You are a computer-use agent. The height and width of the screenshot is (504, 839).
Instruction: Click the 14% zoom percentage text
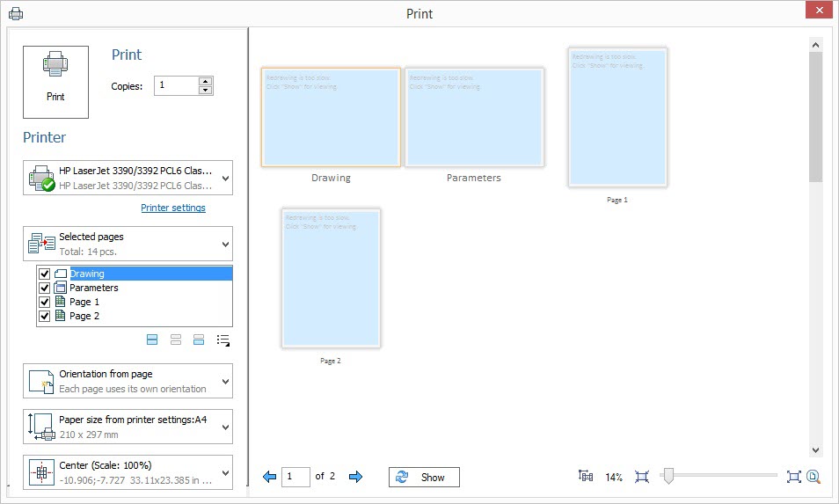click(614, 477)
